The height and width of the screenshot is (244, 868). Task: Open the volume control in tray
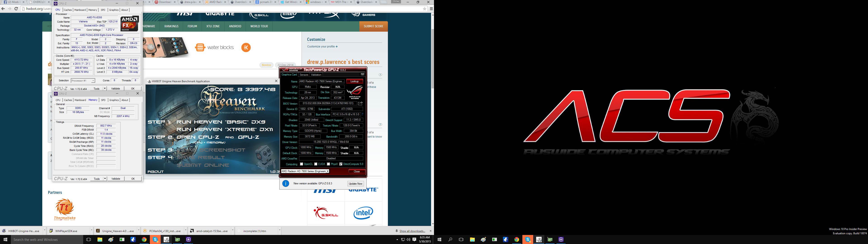click(408, 240)
